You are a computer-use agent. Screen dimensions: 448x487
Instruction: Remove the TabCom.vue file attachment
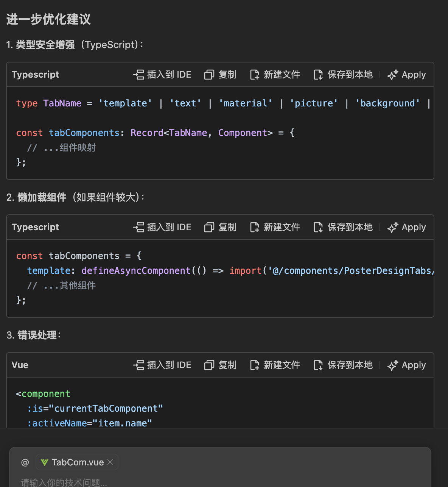pyautogui.click(x=110, y=462)
